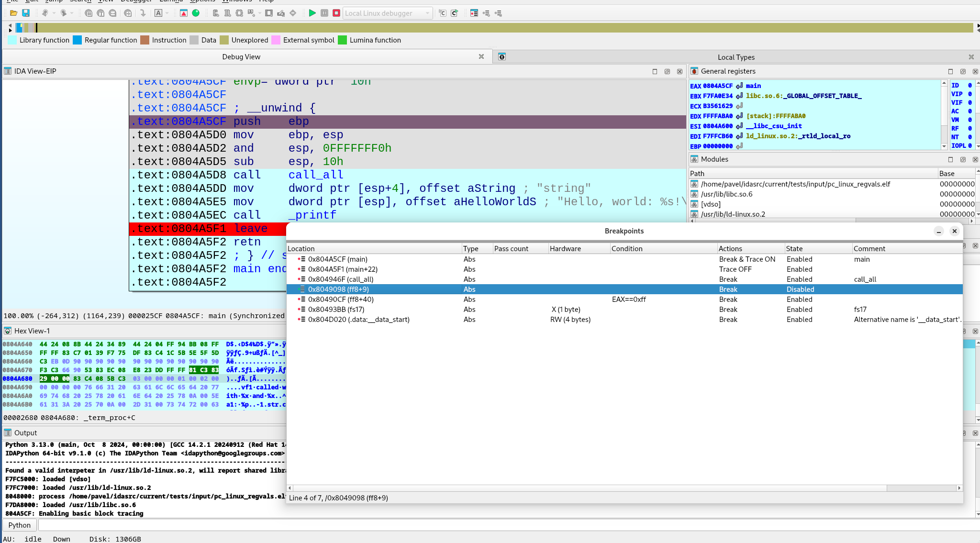The image size is (980, 543).
Task: Toggle the breakpoint dot on the call_all row
Action: [x=298, y=279]
